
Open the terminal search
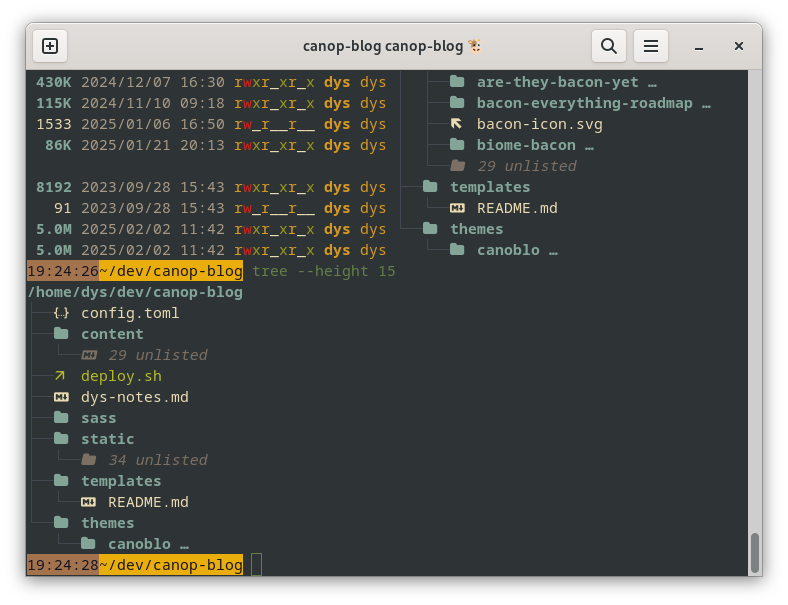point(609,46)
